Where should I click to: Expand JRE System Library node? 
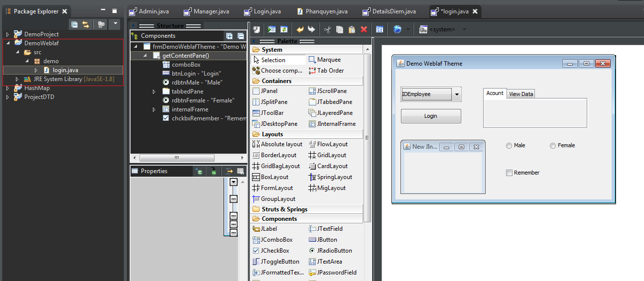17,79
